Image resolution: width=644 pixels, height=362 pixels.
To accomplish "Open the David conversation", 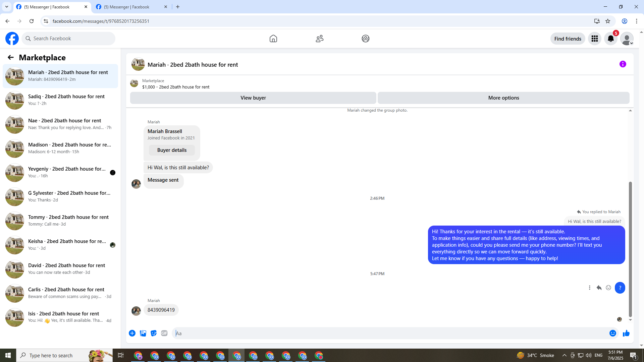I will tap(60, 269).
